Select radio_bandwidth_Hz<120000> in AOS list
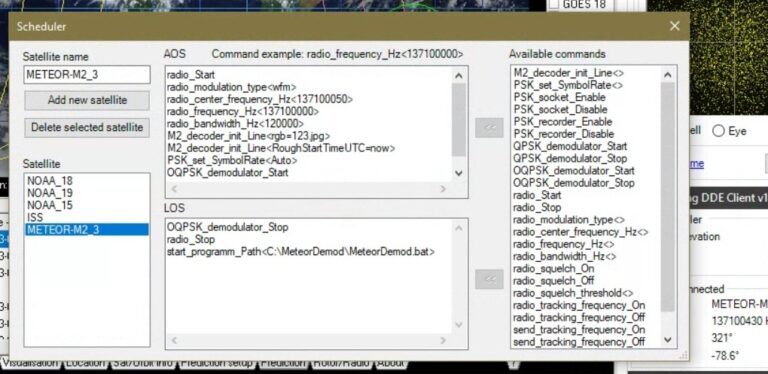Viewport: 768px width, 374px height. click(235, 124)
